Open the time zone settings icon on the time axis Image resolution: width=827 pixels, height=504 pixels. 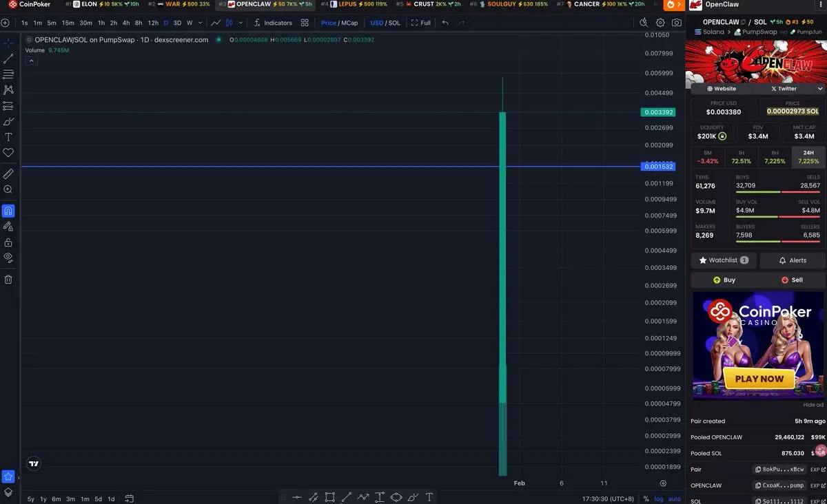[663, 483]
